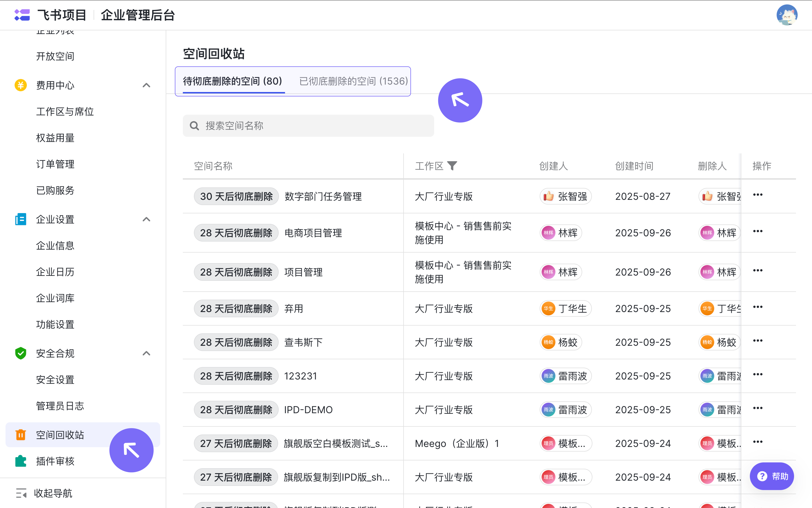Select 已购服务 menu item
The height and width of the screenshot is (508, 812).
(55, 190)
